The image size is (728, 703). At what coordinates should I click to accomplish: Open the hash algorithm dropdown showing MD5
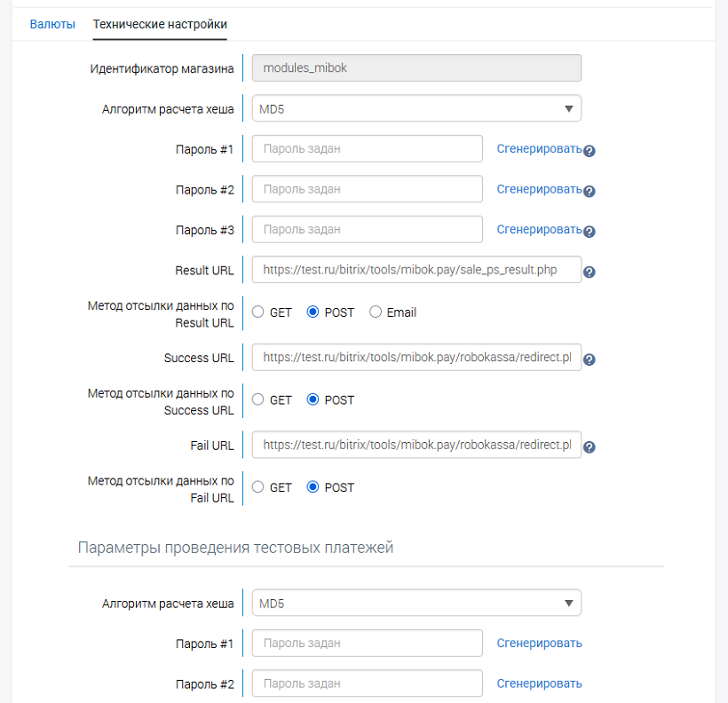point(416,107)
